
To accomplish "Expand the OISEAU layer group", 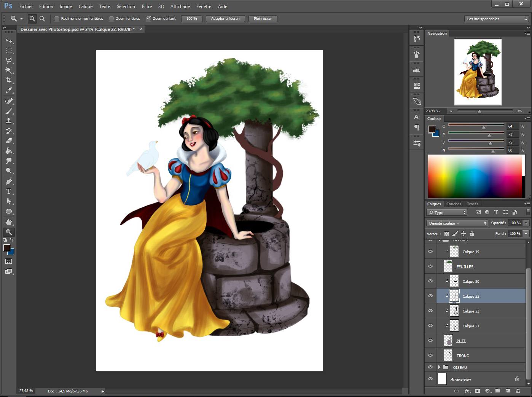I will tap(438, 367).
